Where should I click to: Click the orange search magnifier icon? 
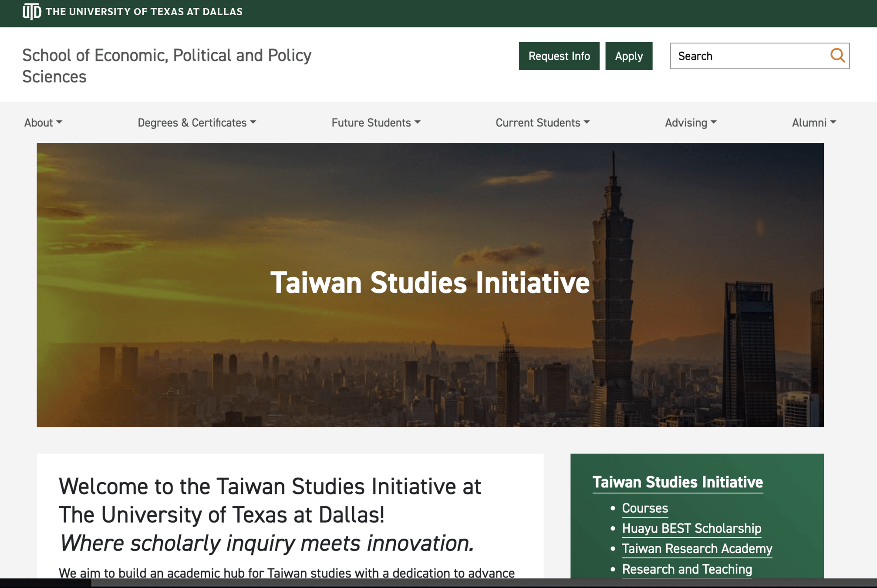click(837, 55)
